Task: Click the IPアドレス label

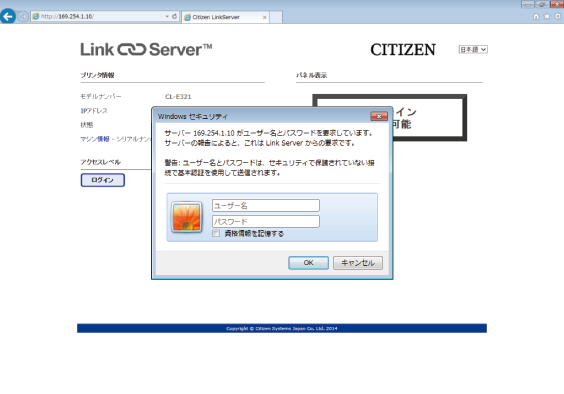Action: click(94, 110)
